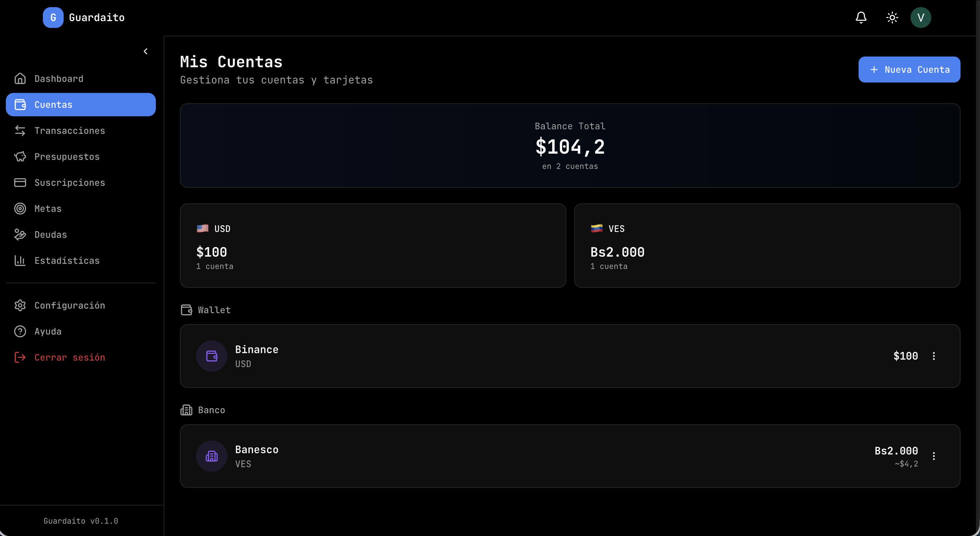The width and height of the screenshot is (980, 536).
Task: Open the notifications bell icon
Action: tap(861, 18)
